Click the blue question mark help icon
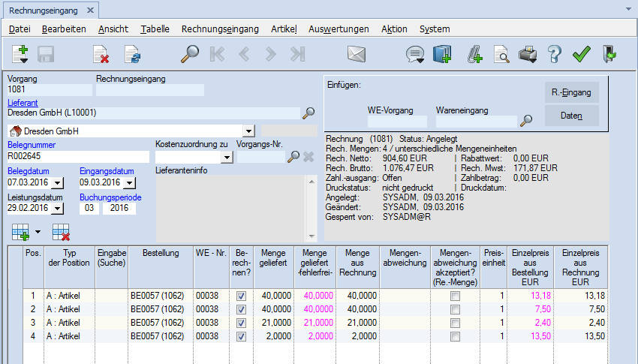638x364 pixels. 554,54
